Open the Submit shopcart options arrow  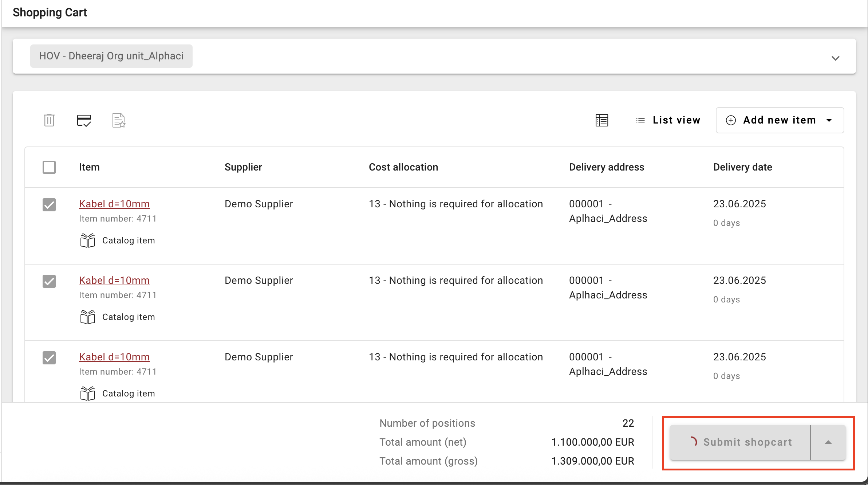pos(828,442)
